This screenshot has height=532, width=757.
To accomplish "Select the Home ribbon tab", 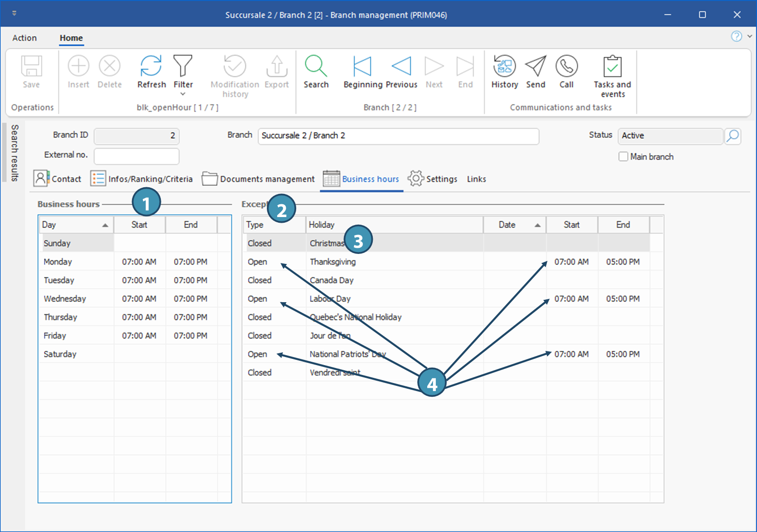I will coord(71,38).
